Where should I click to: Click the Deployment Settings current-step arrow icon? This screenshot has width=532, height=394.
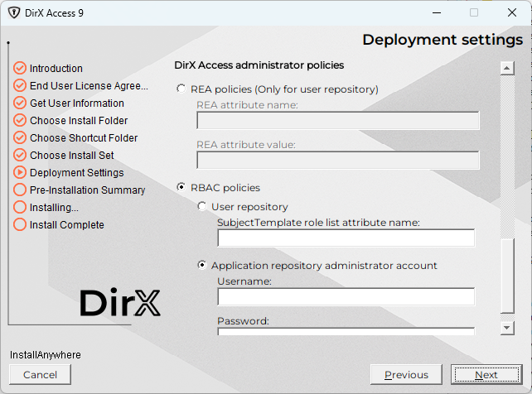click(x=20, y=173)
